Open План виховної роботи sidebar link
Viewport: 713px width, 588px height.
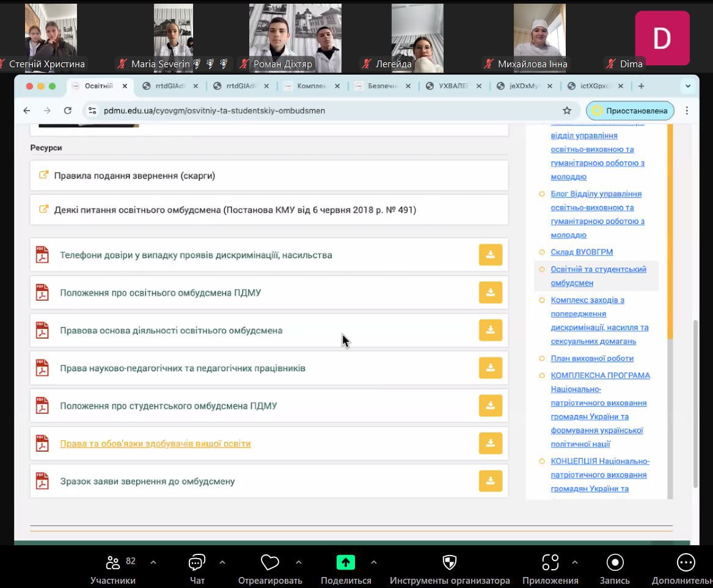[591, 358]
